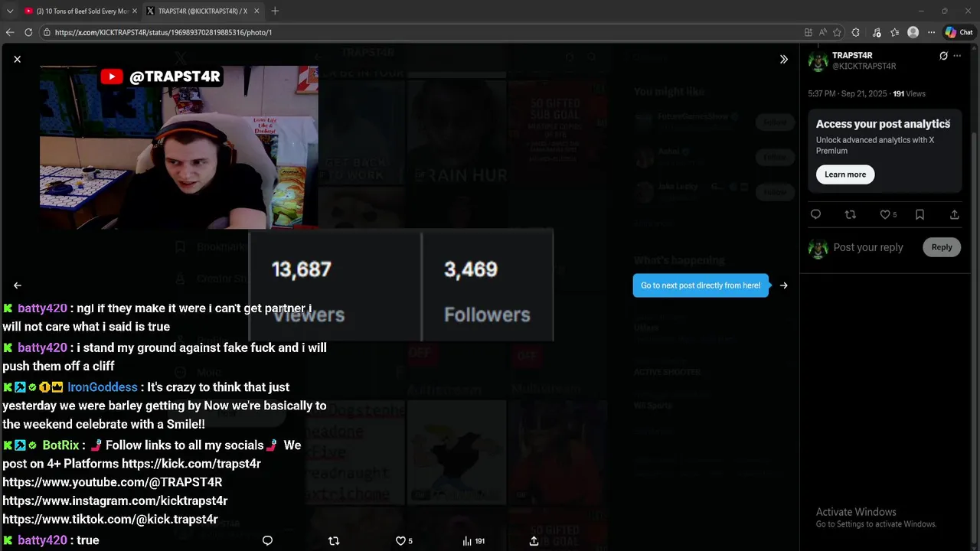Viewport: 980px width, 551px height.
Task: Collapse the post side panel with double chevron
Action: 783,59
